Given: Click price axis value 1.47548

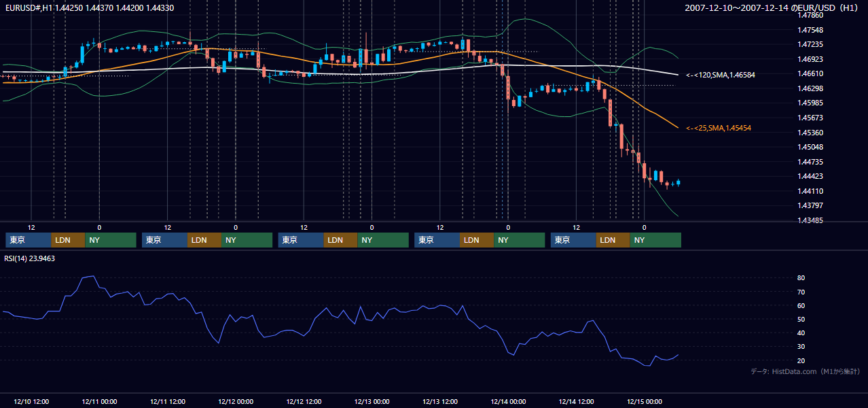Looking at the screenshot, I should coord(810,30).
